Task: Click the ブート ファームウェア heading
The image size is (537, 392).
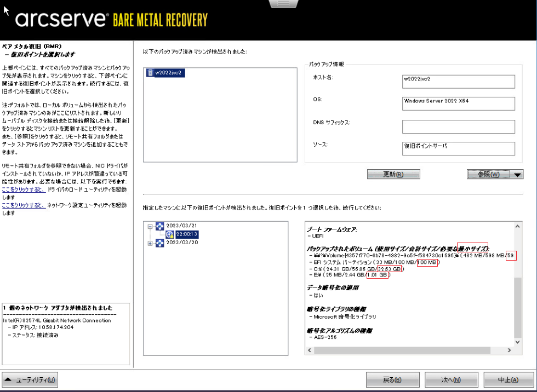Action: pyautogui.click(x=332, y=229)
